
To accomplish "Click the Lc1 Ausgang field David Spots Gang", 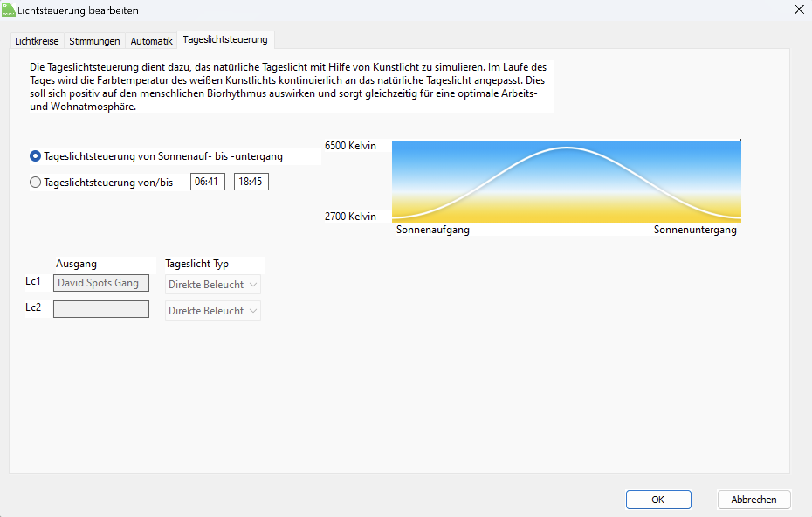I will click(x=101, y=283).
